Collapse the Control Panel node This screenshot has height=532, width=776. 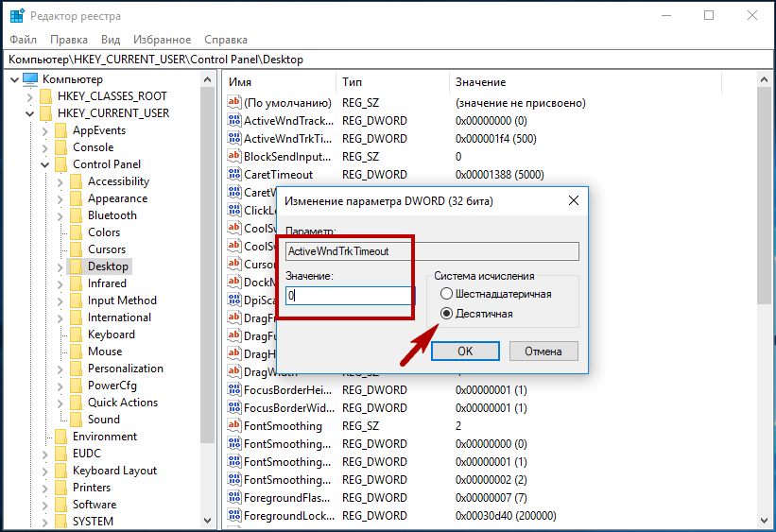tap(45, 164)
